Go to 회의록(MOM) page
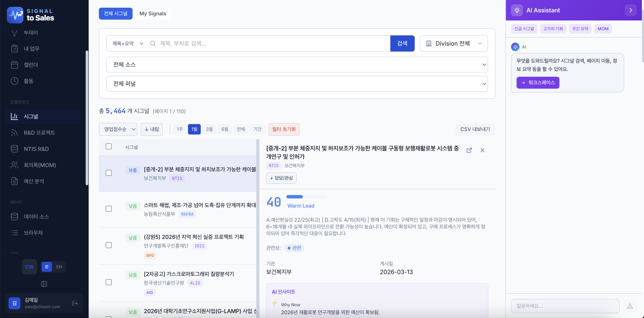This screenshot has width=644, height=318. 39,165
